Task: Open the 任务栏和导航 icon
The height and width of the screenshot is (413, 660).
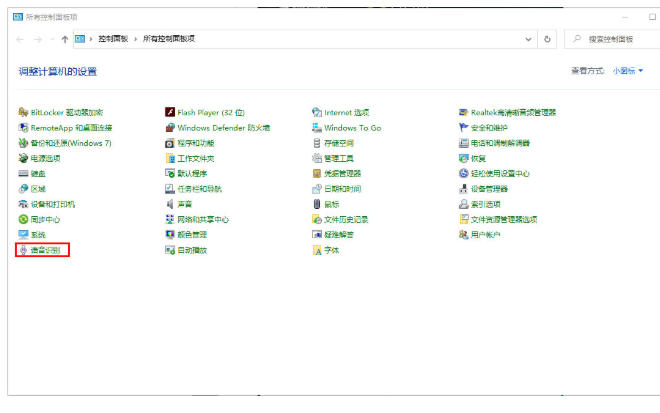Action: point(170,189)
